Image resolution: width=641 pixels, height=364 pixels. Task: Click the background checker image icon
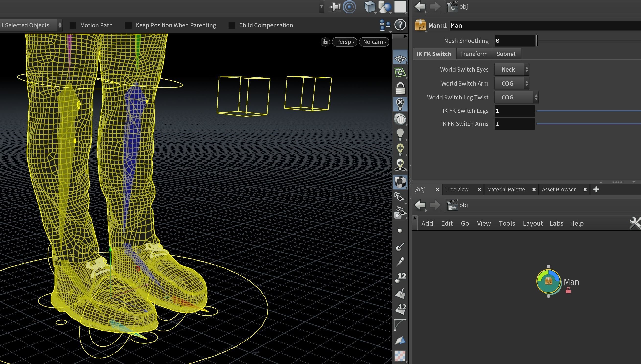coord(400,356)
